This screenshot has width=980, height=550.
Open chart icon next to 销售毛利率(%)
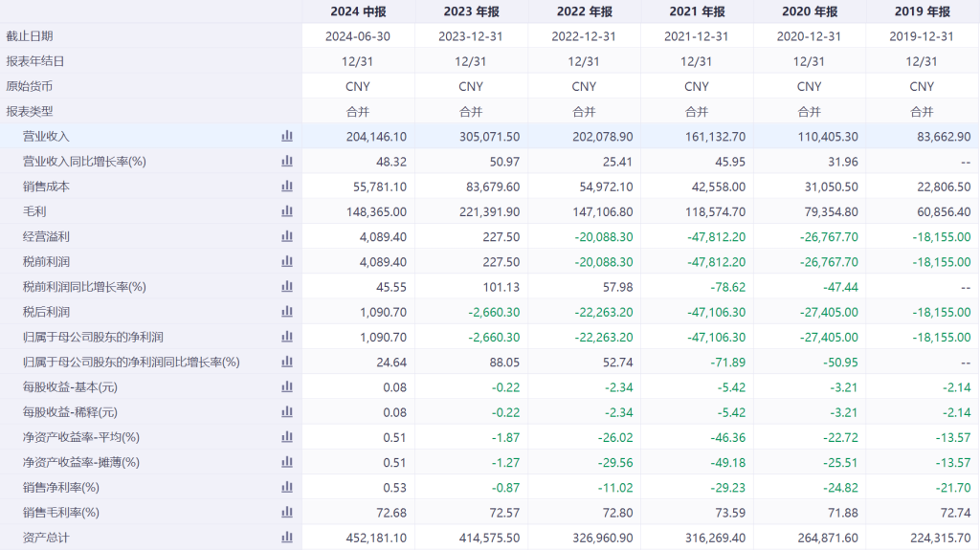[x=286, y=512]
